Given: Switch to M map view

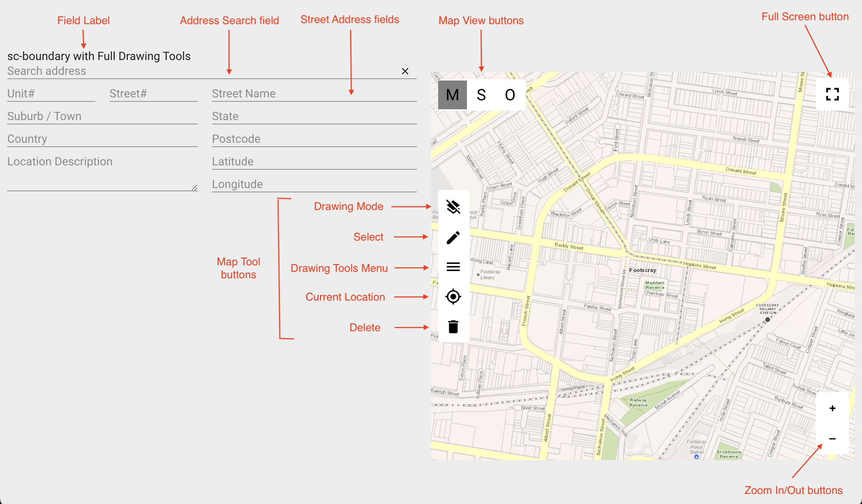Looking at the screenshot, I should tap(452, 95).
